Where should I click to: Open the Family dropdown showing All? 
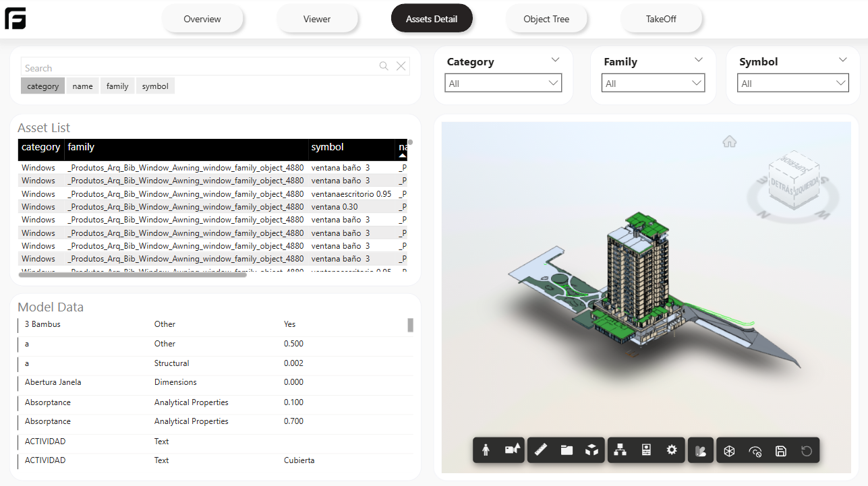point(653,84)
